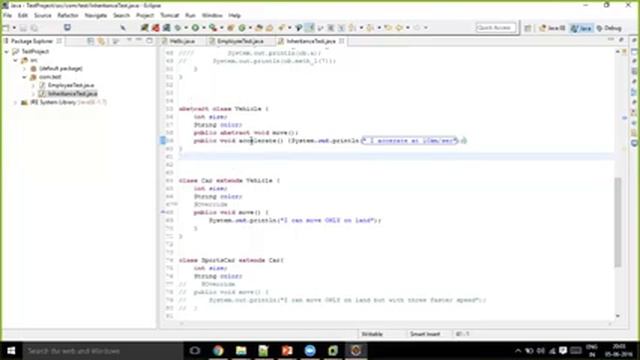
Task: Toggle Link with Editor in Package Explorer
Action: 101,41
